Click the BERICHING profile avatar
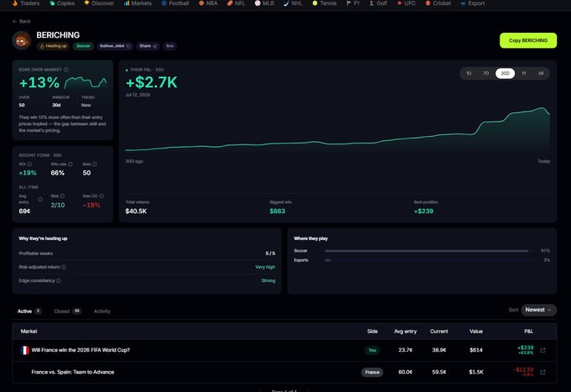The image size is (571, 392). [x=22, y=40]
